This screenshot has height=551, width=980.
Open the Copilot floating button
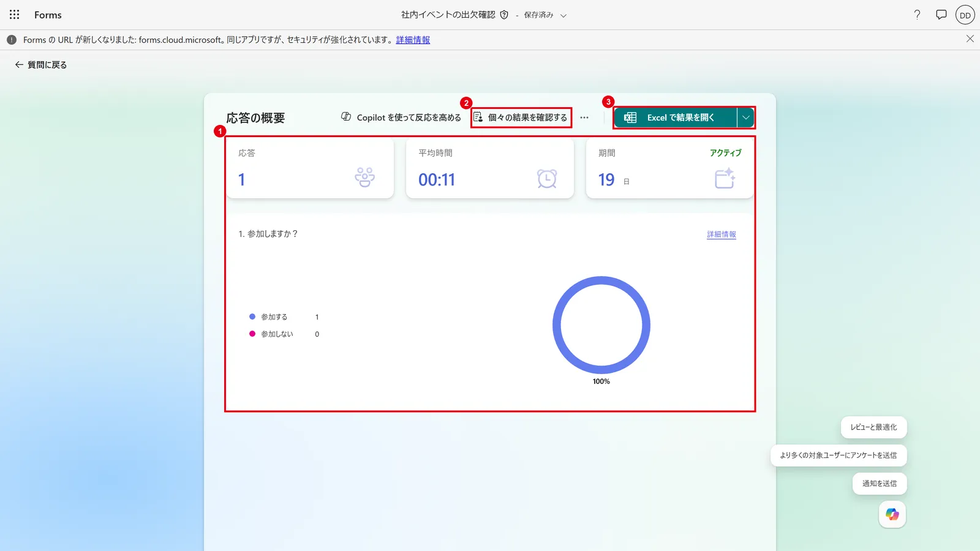point(892,514)
